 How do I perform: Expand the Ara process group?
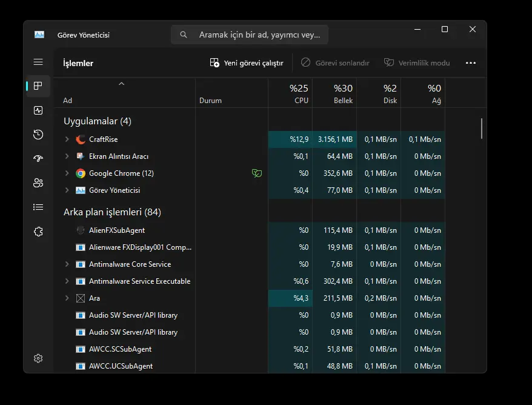[67, 298]
